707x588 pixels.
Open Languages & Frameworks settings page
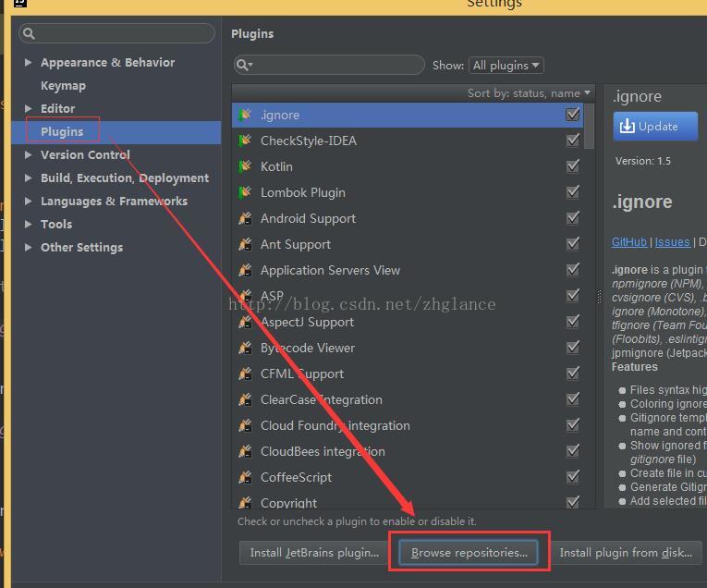point(114,201)
